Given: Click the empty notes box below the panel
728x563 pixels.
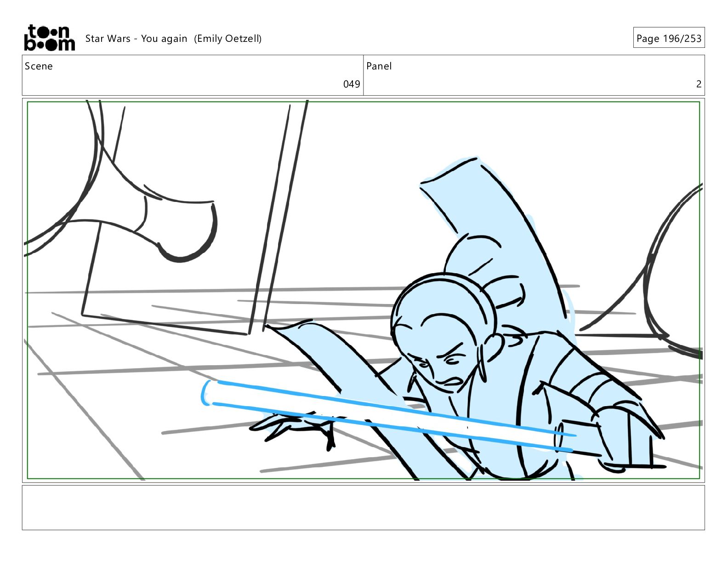Looking at the screenshot, I should [363, 507].
